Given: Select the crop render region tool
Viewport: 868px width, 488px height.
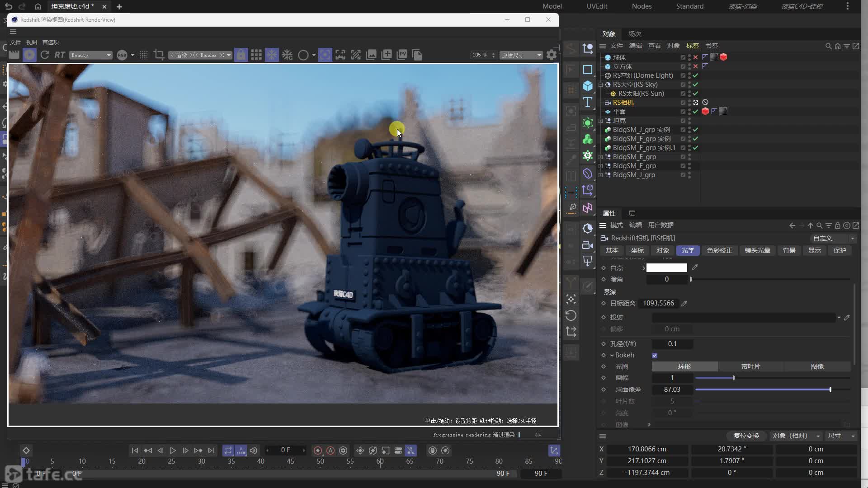Looking at the screenshot, I should click(159, 55).
